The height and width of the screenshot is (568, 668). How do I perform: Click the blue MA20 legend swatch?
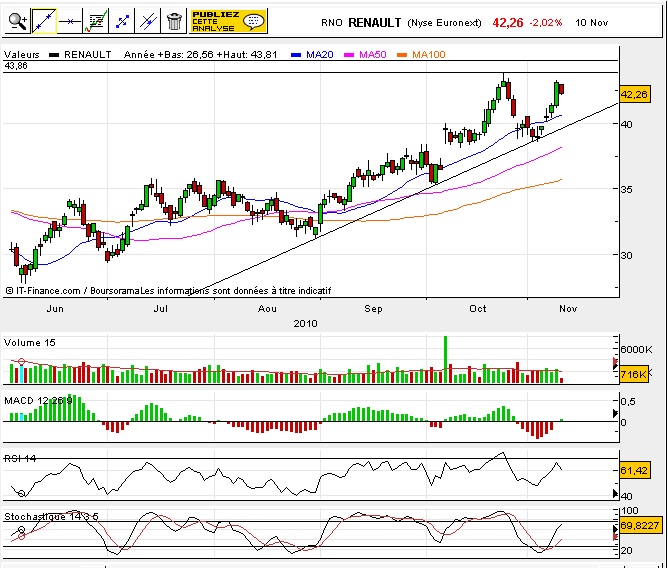click(x=296, y=55)
